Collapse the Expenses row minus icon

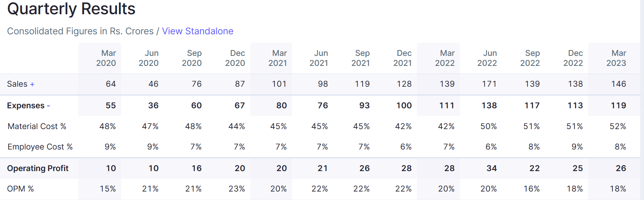[x=49, y=106]
